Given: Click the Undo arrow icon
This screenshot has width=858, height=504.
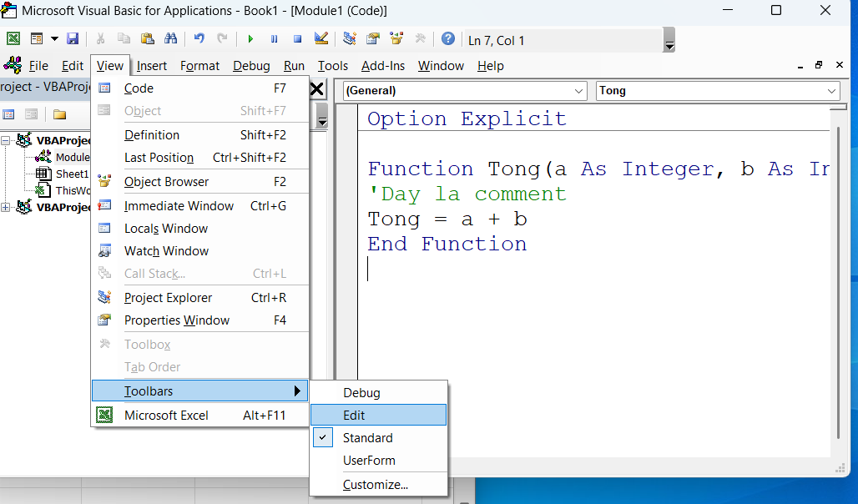Looking at the screenshot, I should pyautogui.click(x=199, y=39).
